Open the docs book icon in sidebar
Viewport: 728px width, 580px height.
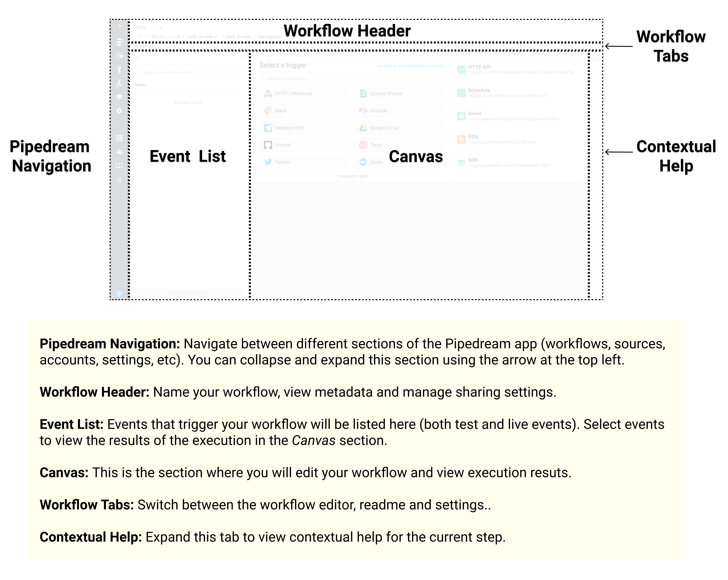119,165
